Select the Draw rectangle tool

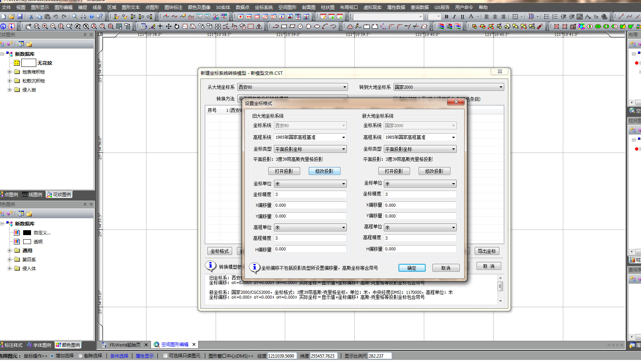[284, 26]
